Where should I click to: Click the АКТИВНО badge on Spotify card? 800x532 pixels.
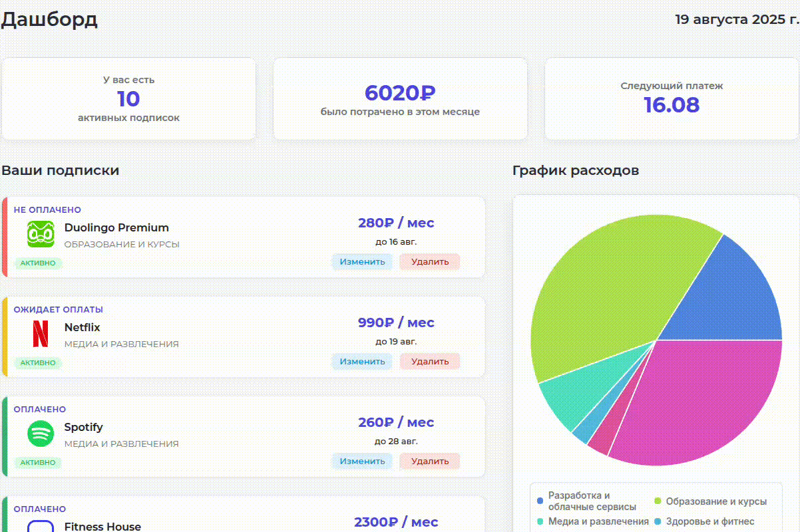(x=38, y=462)
